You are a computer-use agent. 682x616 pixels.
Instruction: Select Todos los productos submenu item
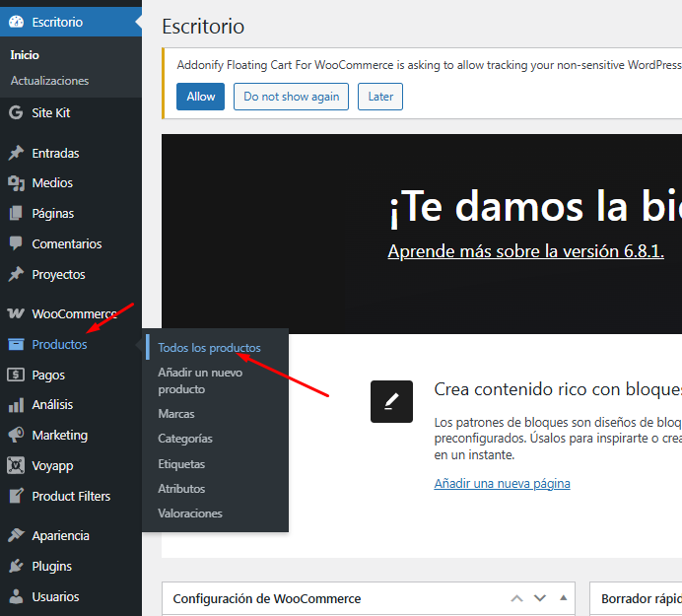tap(209, 348)
